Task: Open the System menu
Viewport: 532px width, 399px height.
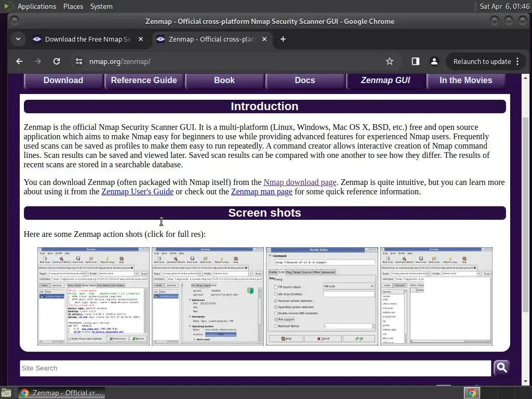Action: pos(101,6)
